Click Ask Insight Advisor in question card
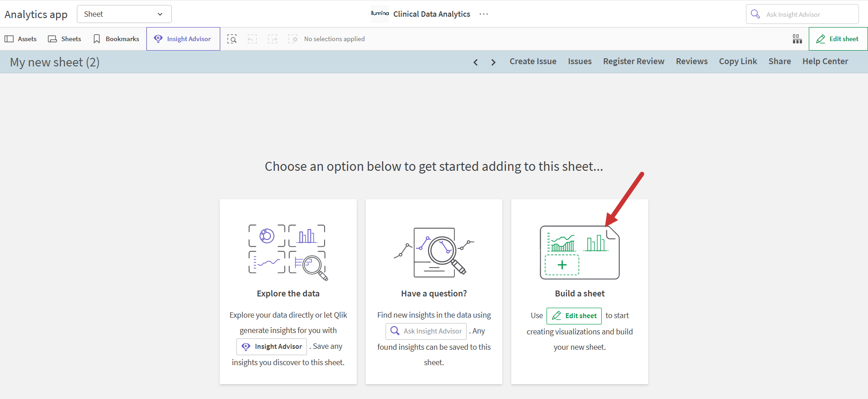The height and width of the screenshot is (399, 868). pos(426,331)
